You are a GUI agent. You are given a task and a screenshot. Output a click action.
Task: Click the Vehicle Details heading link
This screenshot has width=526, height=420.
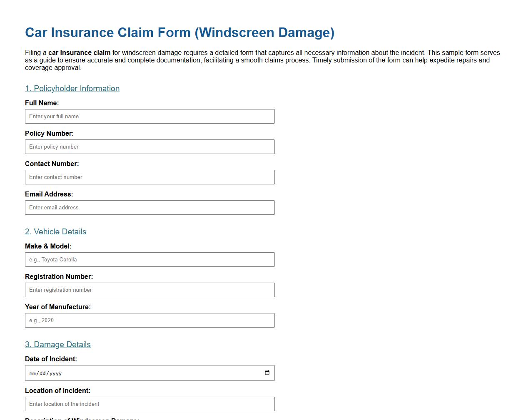[x=55, y=232]
